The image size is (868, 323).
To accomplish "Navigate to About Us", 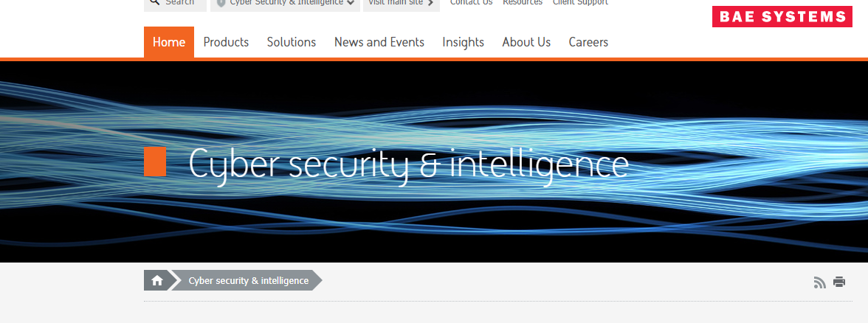I will click(x=526, y=42).
